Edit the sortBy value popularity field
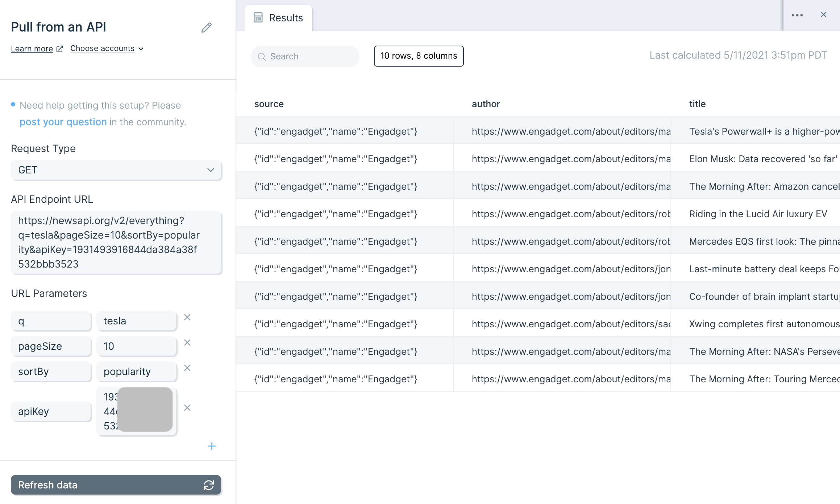 coord(137,371)
